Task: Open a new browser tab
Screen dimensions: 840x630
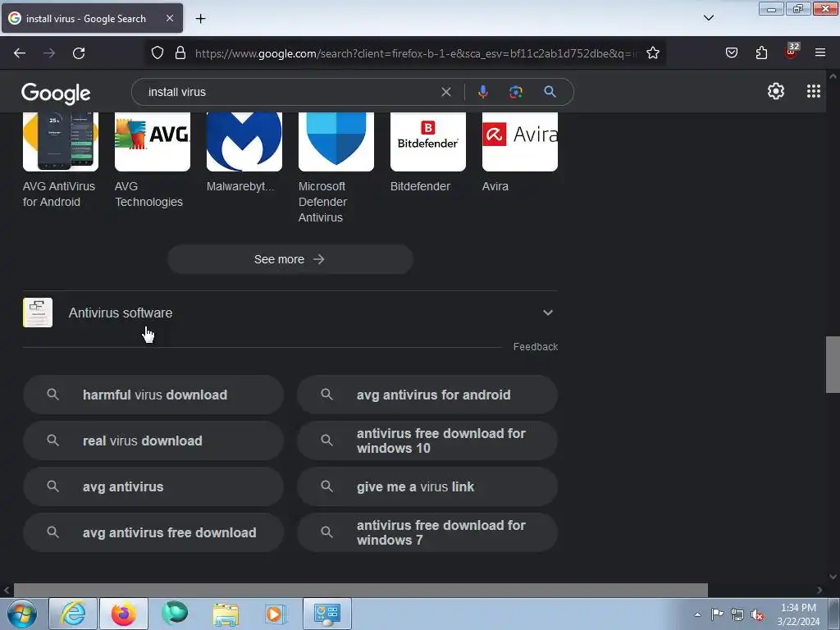Action: (x=200, y=19)
